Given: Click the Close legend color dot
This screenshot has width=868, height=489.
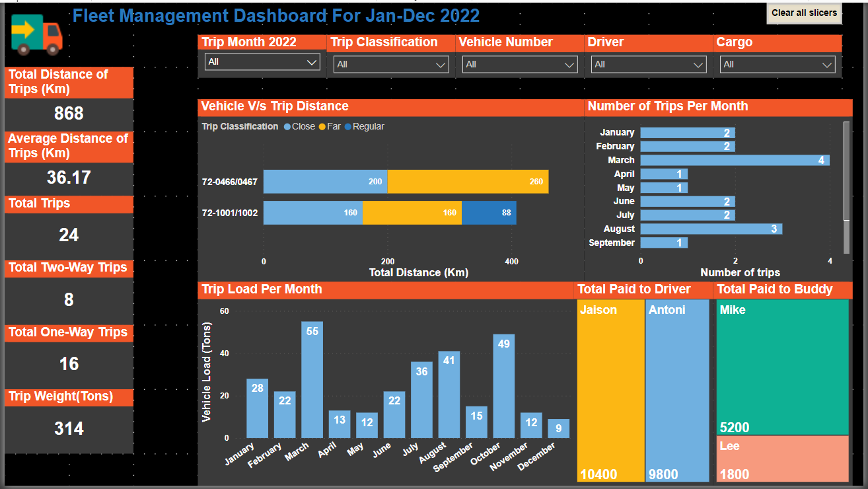Looking at the screenshot, I should (x=287, y=127).
